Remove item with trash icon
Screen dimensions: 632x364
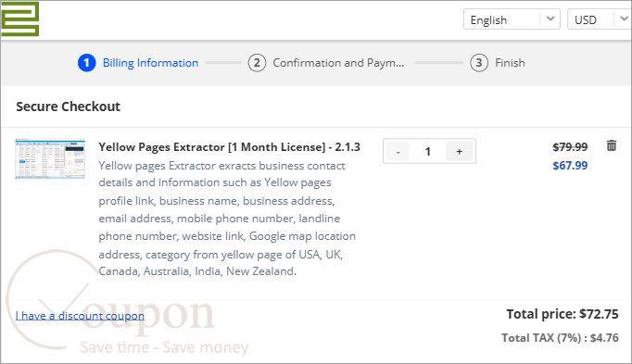612,145
